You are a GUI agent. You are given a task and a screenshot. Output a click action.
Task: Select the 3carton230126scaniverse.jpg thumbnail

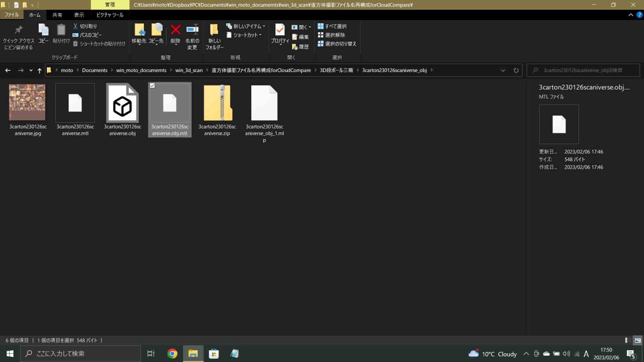pyautogui.click(x=27, y=102)
